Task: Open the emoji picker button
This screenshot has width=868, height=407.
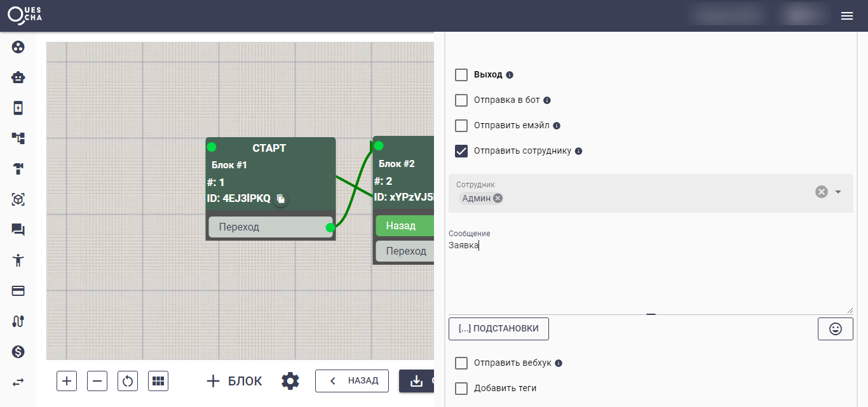Action: (835, 329)
